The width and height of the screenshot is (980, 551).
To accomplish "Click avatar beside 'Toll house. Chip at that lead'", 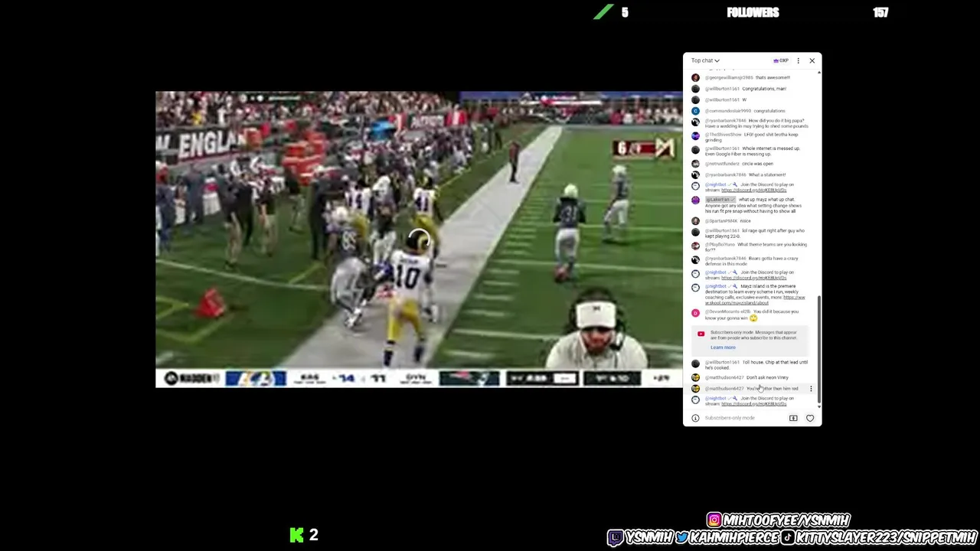I will [695, 363].
